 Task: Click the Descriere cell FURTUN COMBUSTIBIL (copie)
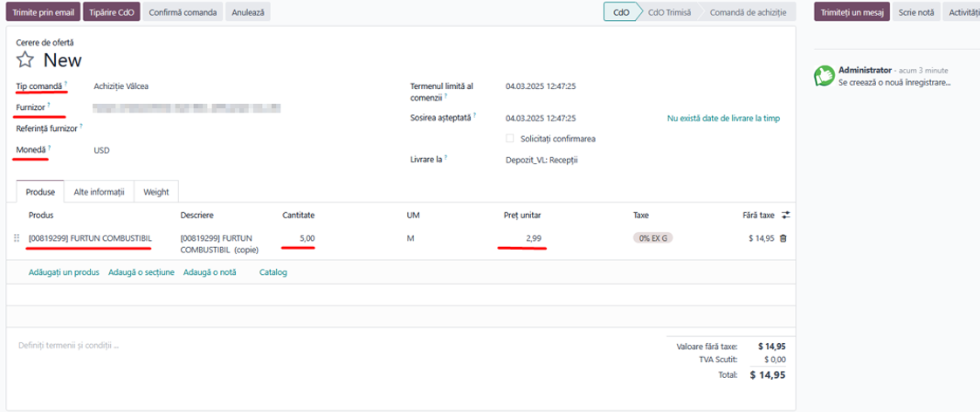(x=219, y=244)
